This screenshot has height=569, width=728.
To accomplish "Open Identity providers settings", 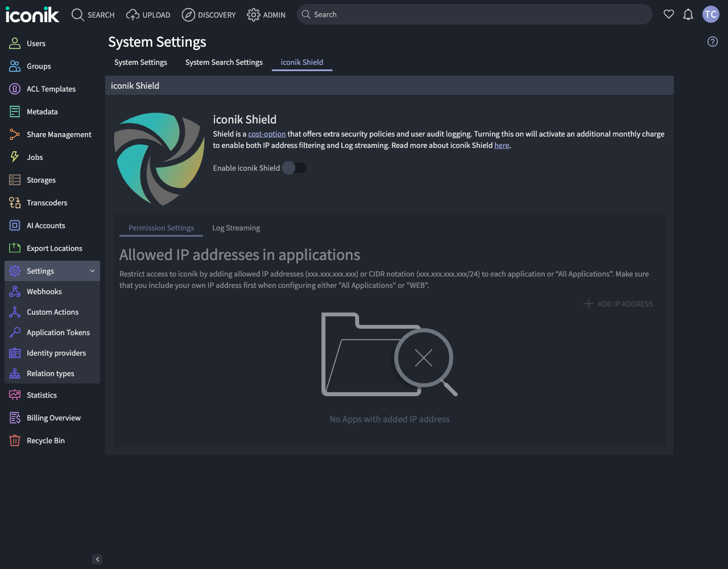I will tap(56, 353).
